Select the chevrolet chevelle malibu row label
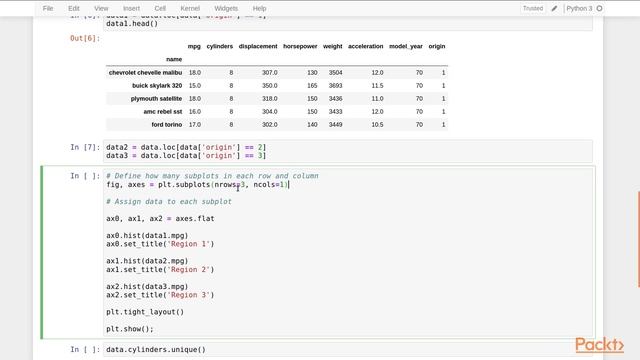 click(145, 72)
